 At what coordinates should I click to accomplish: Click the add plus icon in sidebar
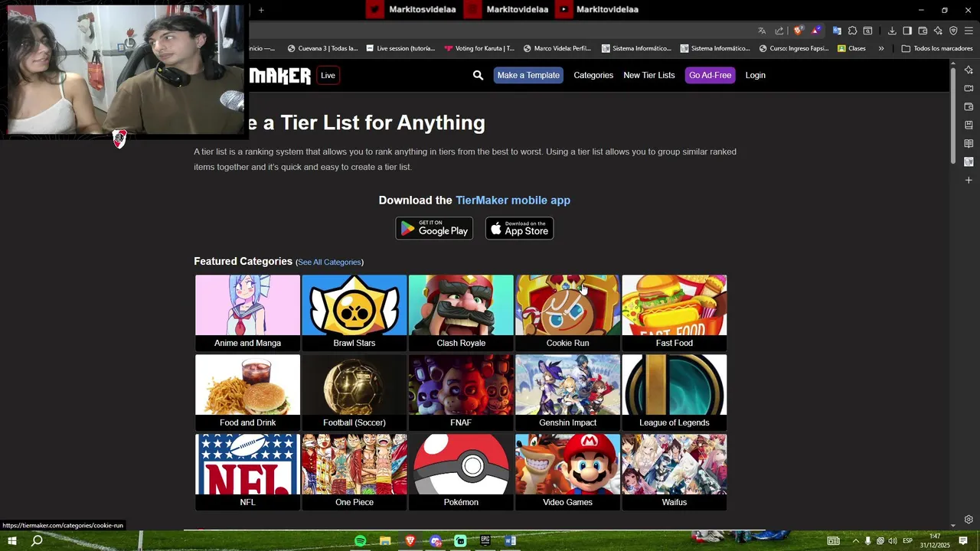coord(969,180)
